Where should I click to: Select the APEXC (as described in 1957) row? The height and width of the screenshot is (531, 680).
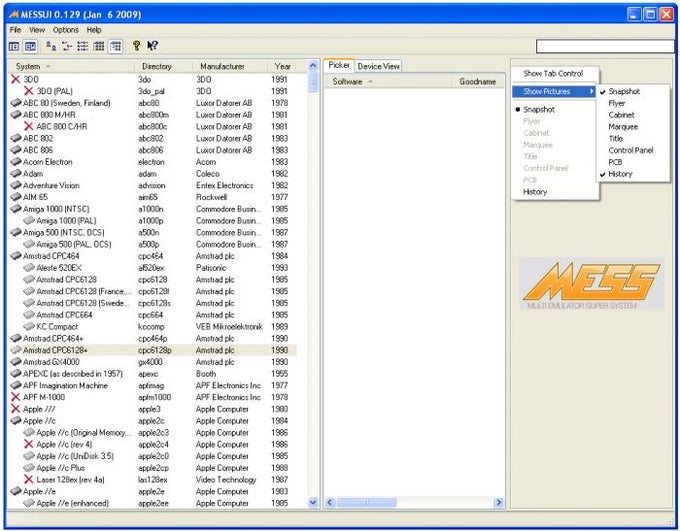(153, 374)
